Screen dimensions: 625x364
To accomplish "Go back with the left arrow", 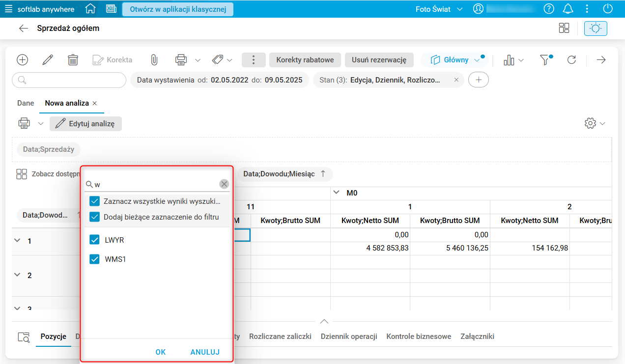I will tap(23, 28).
